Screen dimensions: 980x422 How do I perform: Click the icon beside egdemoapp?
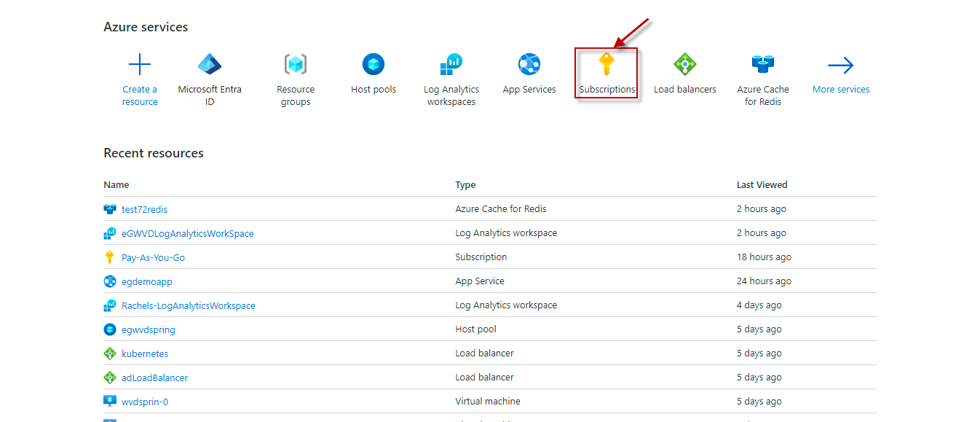coord(110,281)
